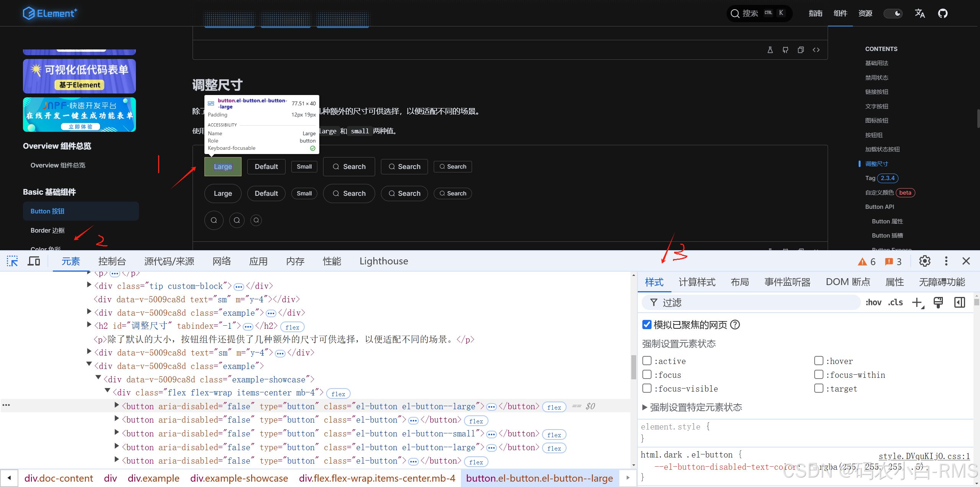The width and height of the screenshot is (980, 487).
Task: Click the Border 边框 sidebar link
Action: coord(48,230)
